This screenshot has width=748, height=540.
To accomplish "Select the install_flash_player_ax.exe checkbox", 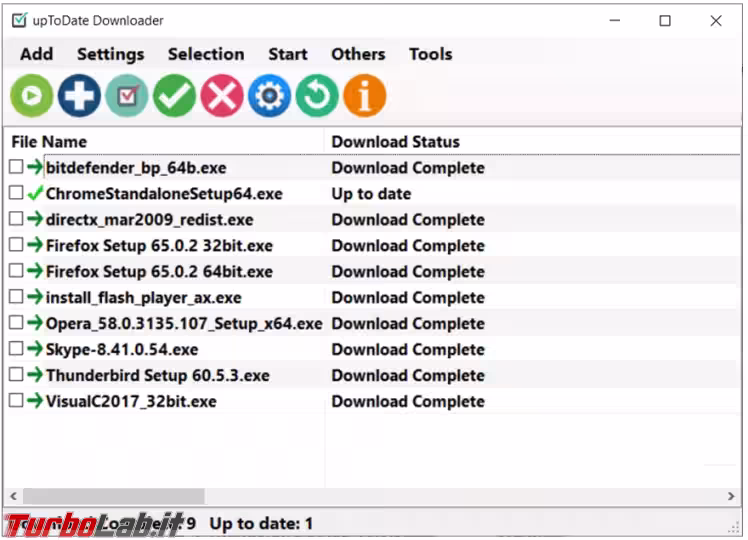I will tap(16, 297).
